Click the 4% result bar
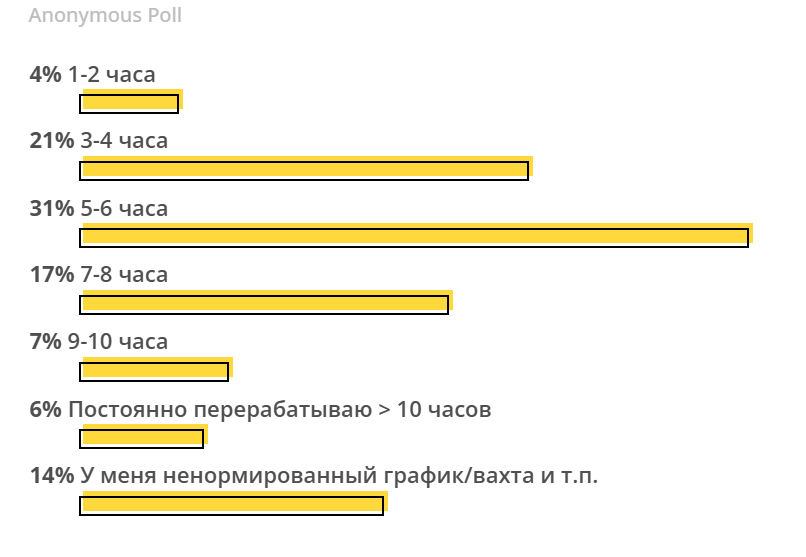The image size is (806, 557). tap(130, 103)
